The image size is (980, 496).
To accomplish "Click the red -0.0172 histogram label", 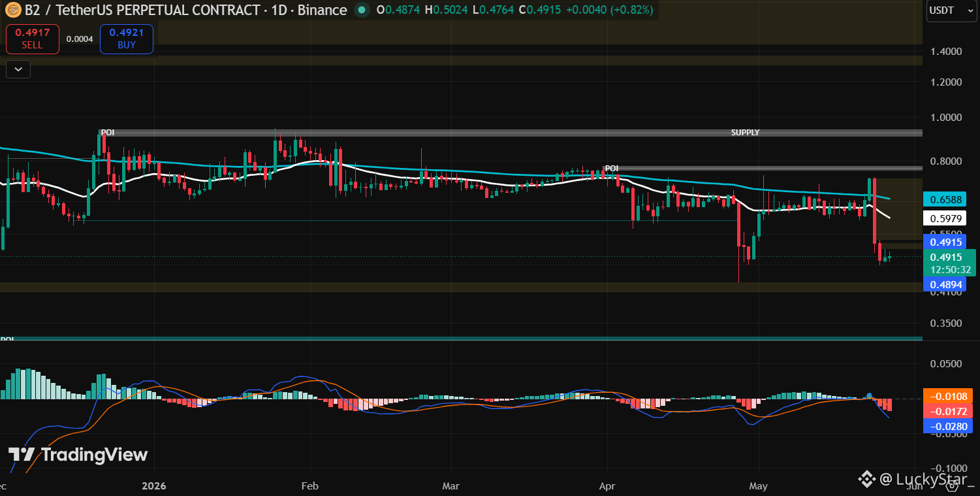I will click(x=949, y=411).
